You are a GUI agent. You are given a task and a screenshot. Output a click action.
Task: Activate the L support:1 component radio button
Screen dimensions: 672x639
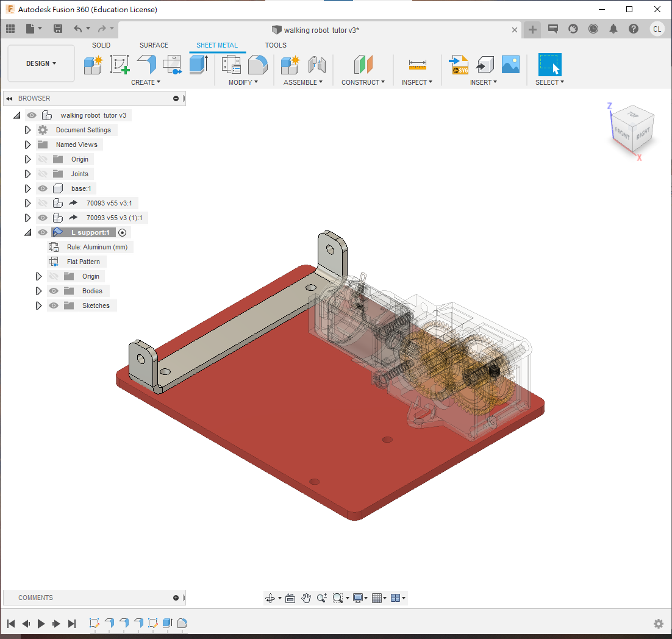122,232
